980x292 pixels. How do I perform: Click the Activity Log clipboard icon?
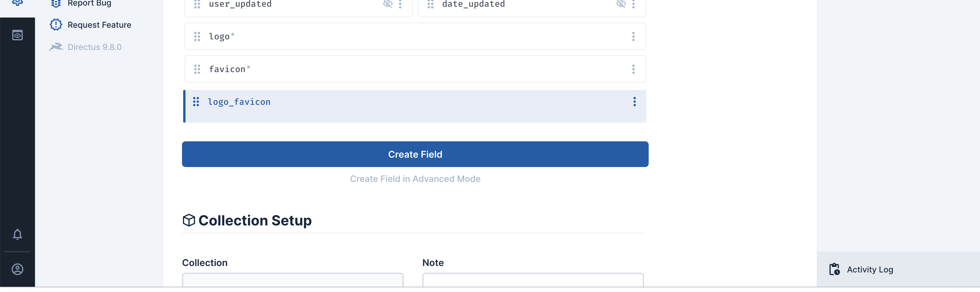(834, 269)
